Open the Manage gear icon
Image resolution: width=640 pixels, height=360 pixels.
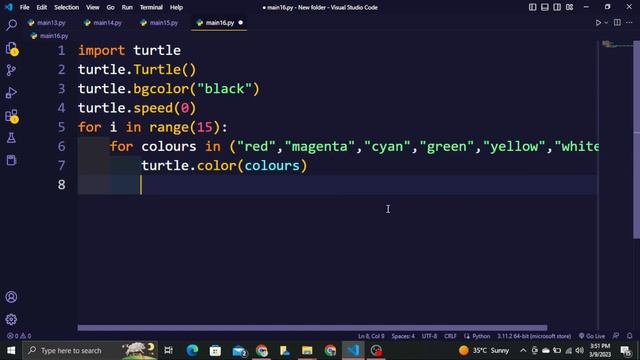click(11, 319)
